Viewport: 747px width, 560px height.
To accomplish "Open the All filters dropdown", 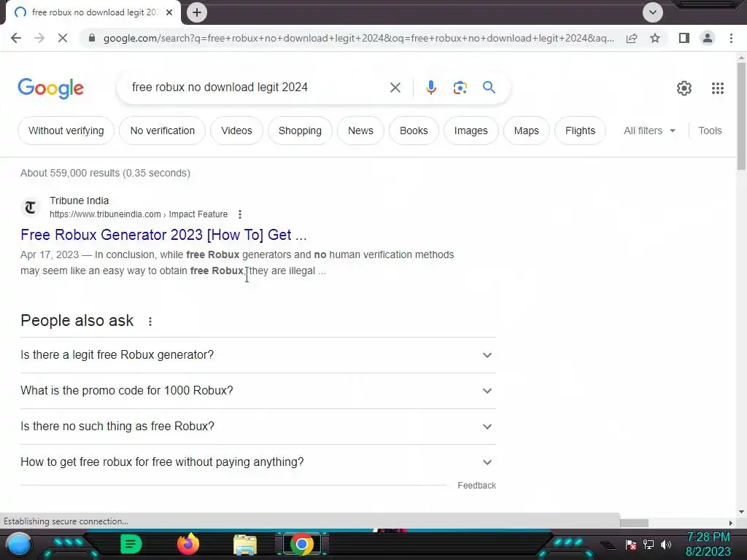I will (x=650, y=131).
